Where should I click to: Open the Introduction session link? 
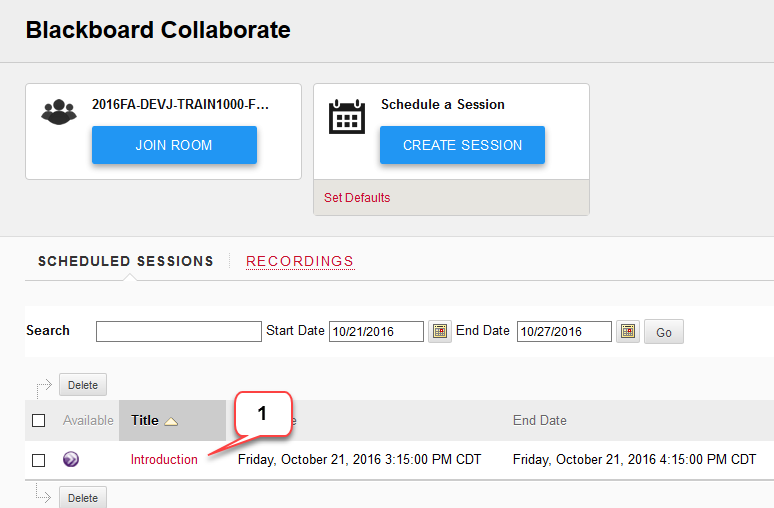coord(164,459)
